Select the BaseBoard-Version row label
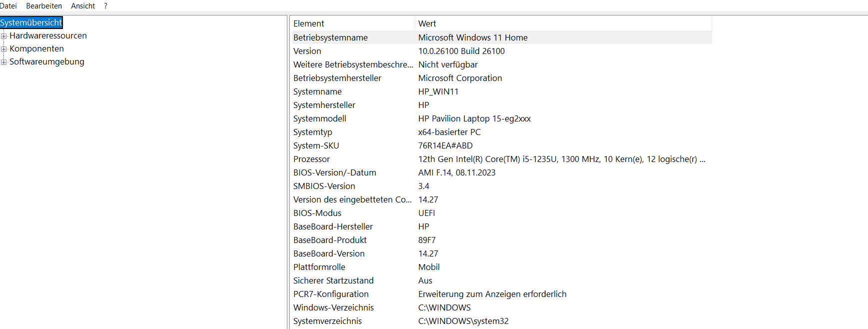The image size is (868, 329). [x=329, y=253]
